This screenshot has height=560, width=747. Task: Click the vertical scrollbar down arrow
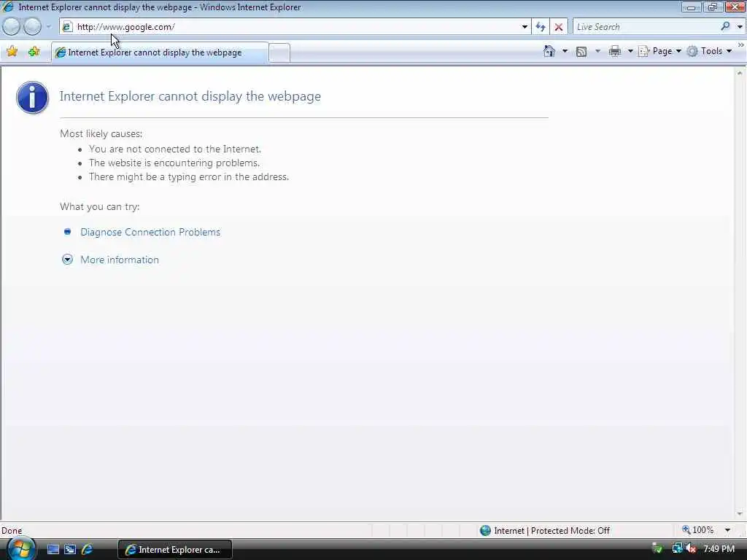pos(740,514)
